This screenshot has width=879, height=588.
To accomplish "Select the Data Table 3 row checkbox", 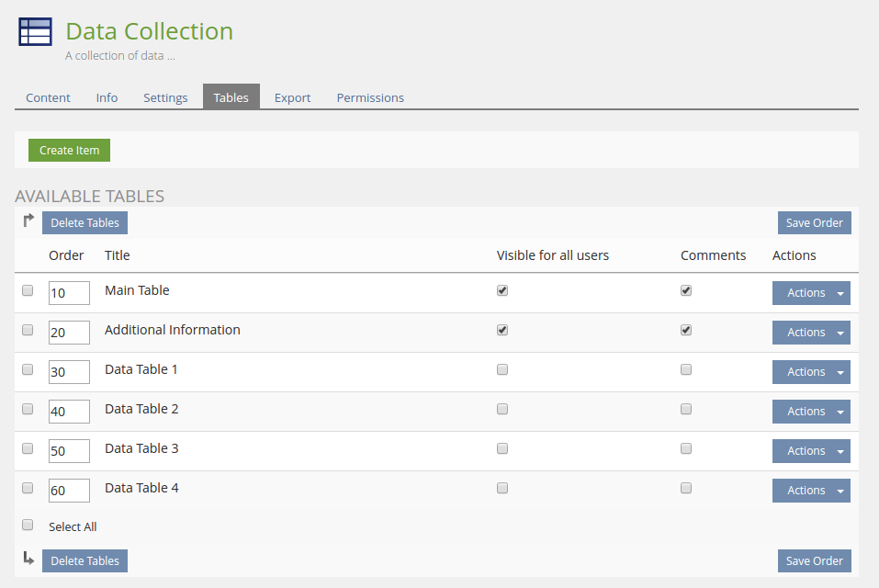I will tap(28, 448).
